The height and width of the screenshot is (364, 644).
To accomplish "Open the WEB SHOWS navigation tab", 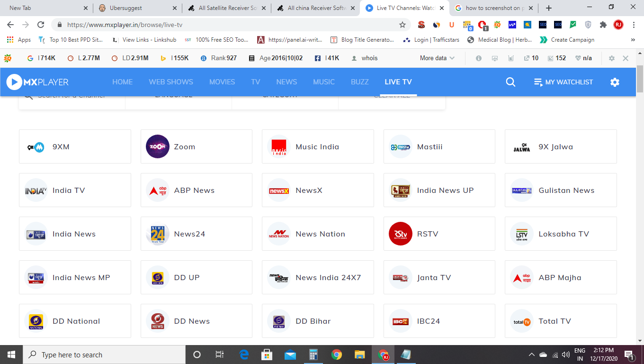I will pyautogui.click(x=171, y=82).
